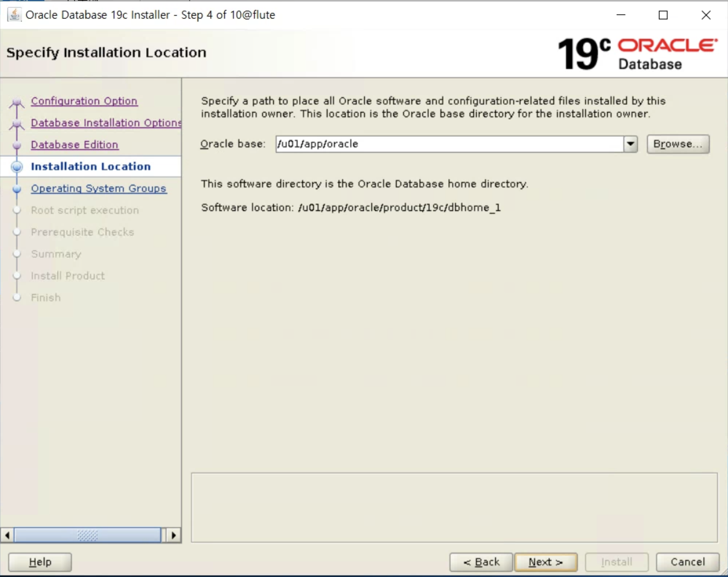This screenshot has width=728, height=577.
Task: Click the Next > button
Action: pos(546,562)
